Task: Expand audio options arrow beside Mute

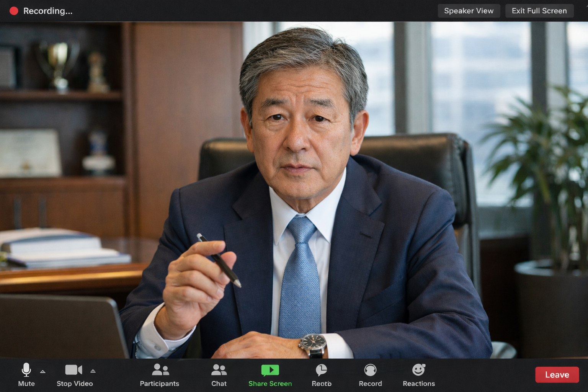Action: pyautogui.click(x=43, y=371)
